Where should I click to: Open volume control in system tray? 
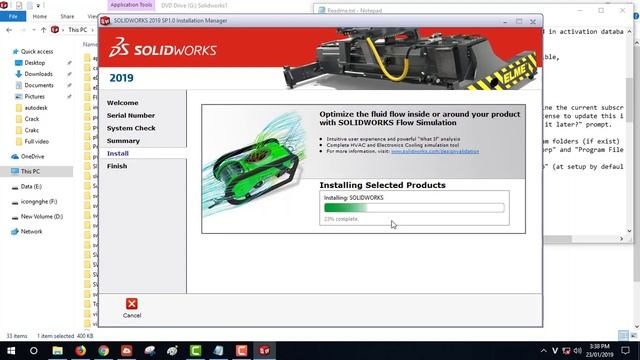coord(577,351)
